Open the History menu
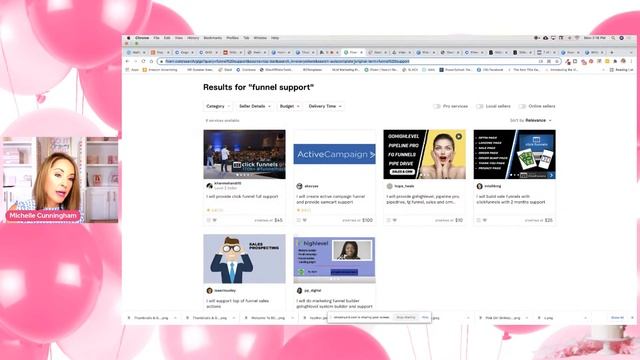The image size is (640, 360). [x=193, y=38]
